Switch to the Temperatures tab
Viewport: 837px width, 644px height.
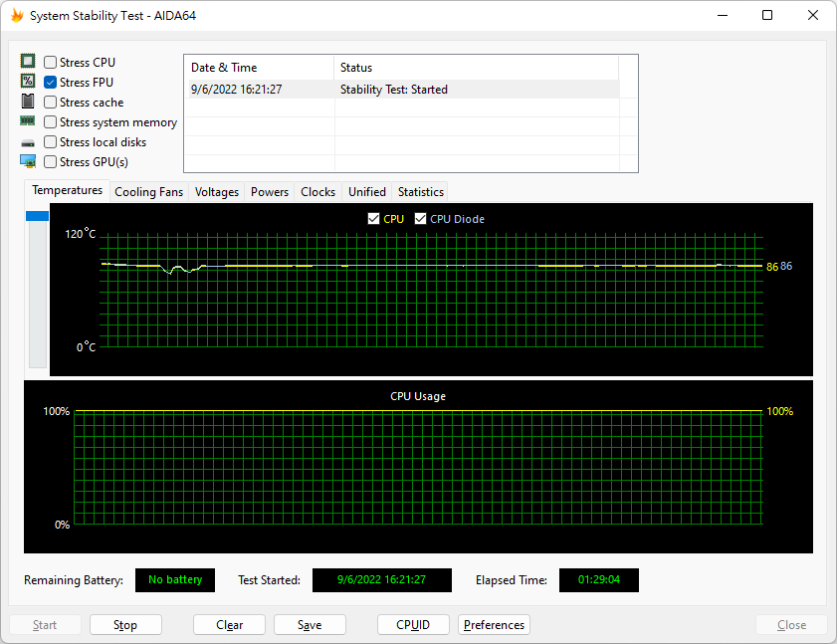68,190
